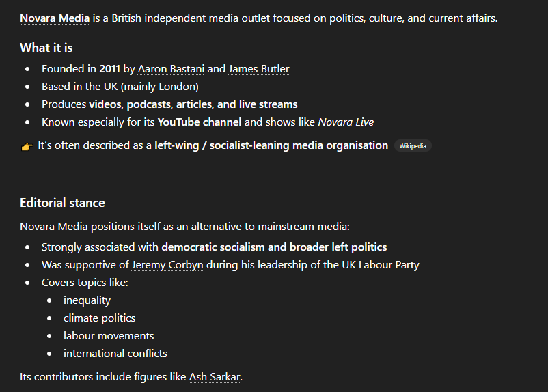The width and height of the screenshot is (548, 392).
Task: Click the italic "Novara Live" show name
Action: tap(346, 122)
